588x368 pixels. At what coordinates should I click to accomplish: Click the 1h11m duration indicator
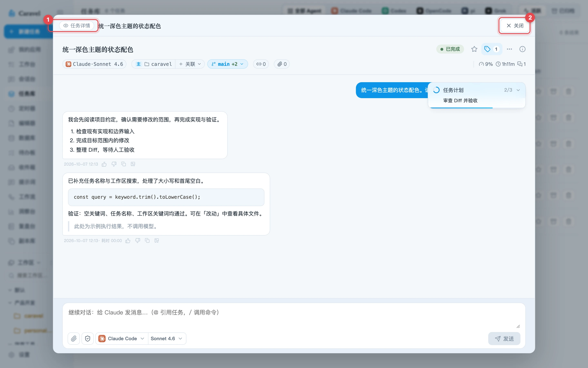[505, 64]
